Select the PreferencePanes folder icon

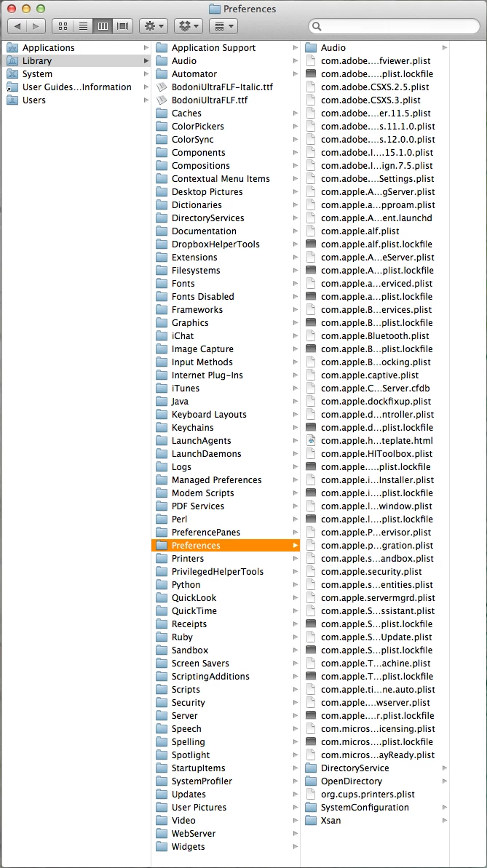click(x=161, y=532)
